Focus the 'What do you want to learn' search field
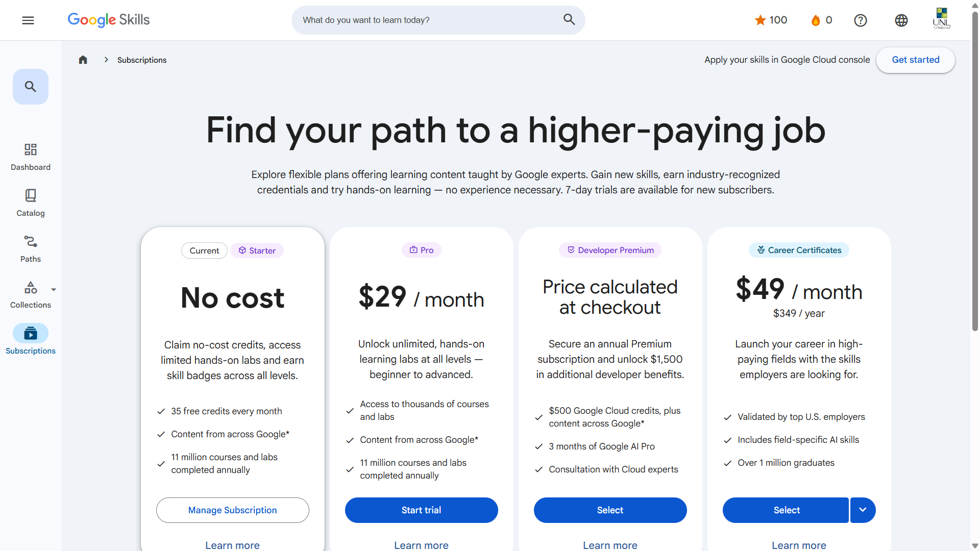The width and height of the screenshot is (980, 551). (x=429, y=20)
